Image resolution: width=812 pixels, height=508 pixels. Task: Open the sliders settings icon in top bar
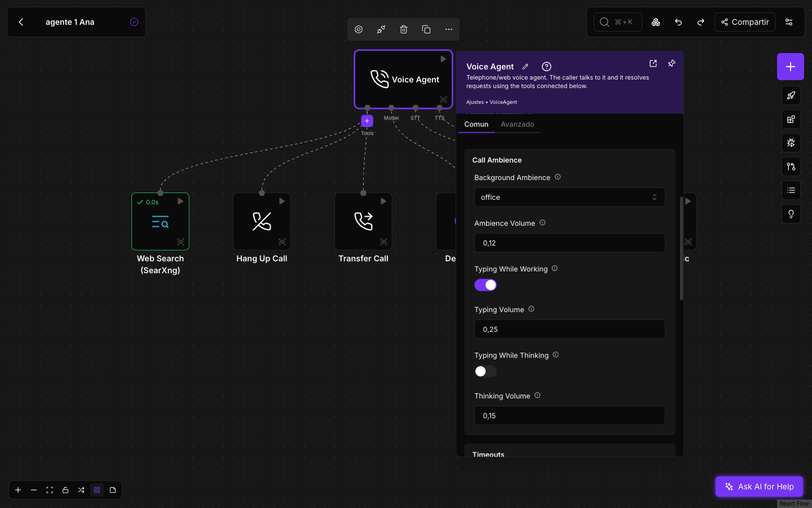(x=789, y=22)
